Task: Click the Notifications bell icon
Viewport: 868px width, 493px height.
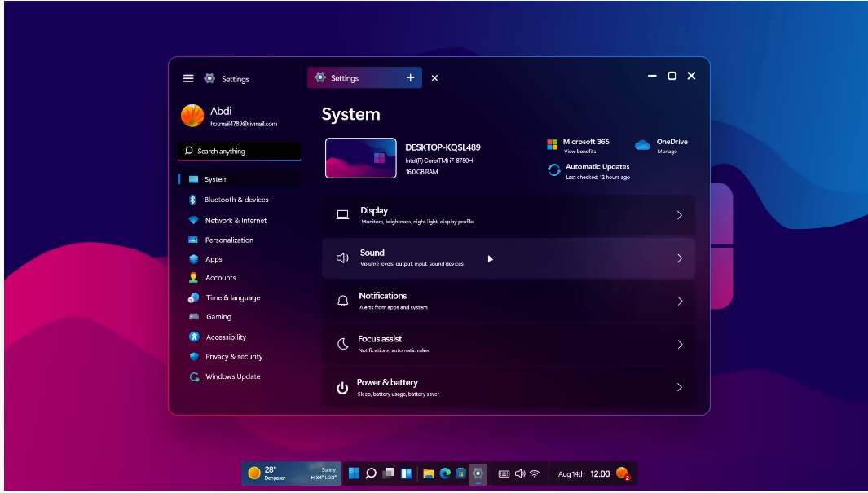Action: point(342,301)
